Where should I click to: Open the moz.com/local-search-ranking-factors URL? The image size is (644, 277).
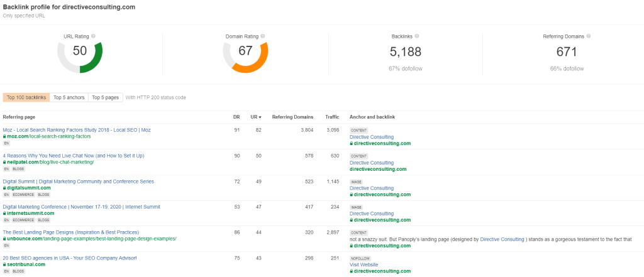click(x=48, y=137)
